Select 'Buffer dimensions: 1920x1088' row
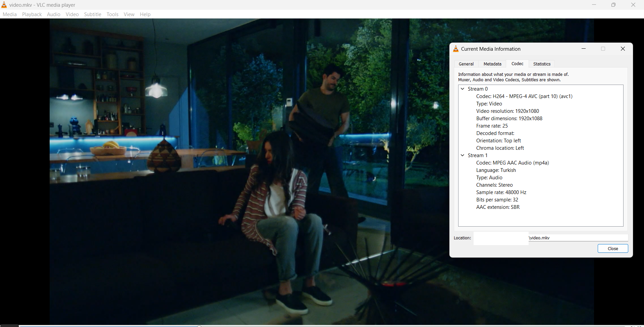 click(509, 119)
